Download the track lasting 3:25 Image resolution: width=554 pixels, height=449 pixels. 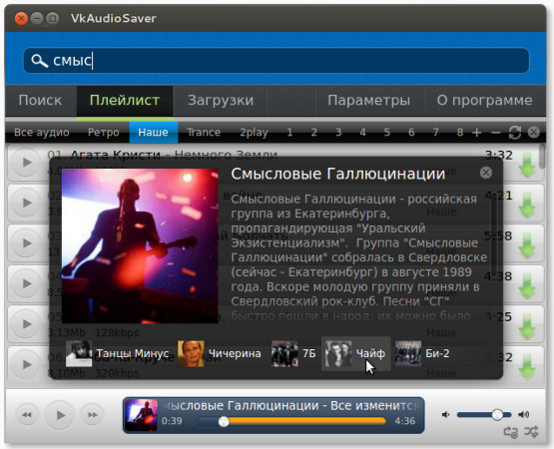[527, 326]
